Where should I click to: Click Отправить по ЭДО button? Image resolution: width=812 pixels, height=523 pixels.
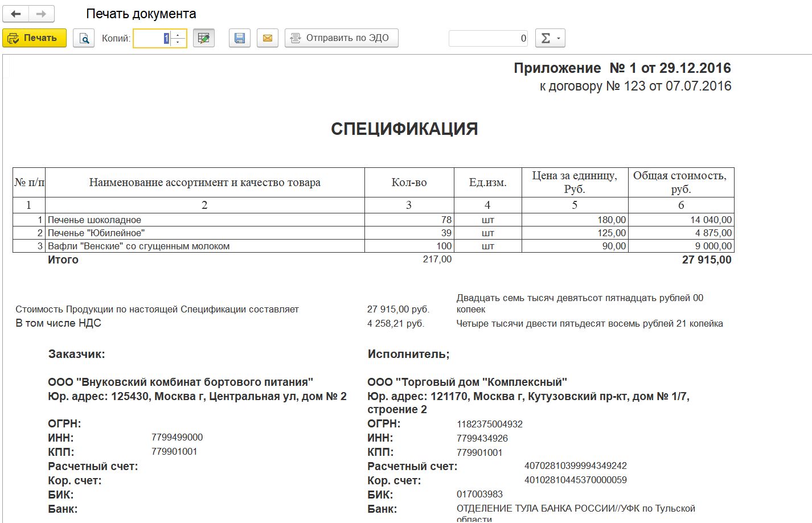[x=342, y=38]
